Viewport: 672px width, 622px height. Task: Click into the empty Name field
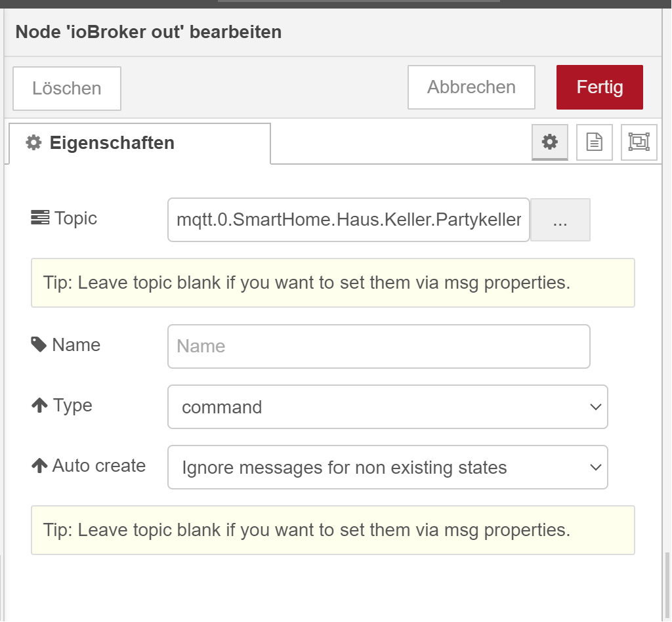[379, 346]
